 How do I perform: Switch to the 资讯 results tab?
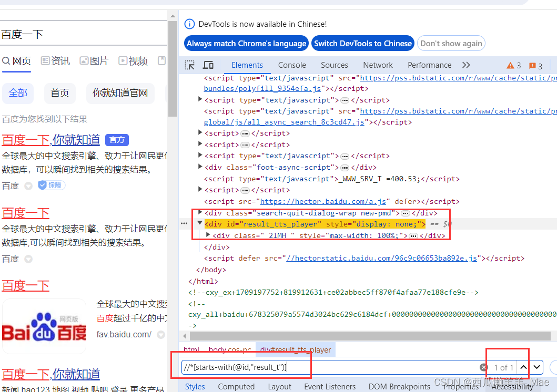click(x=55, y=61)
